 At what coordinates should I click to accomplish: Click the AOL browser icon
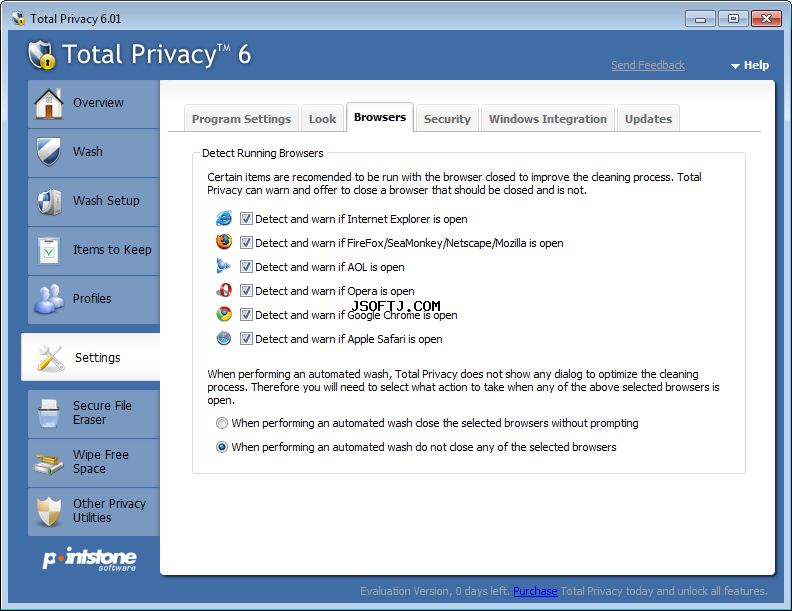tap(223, 266)
